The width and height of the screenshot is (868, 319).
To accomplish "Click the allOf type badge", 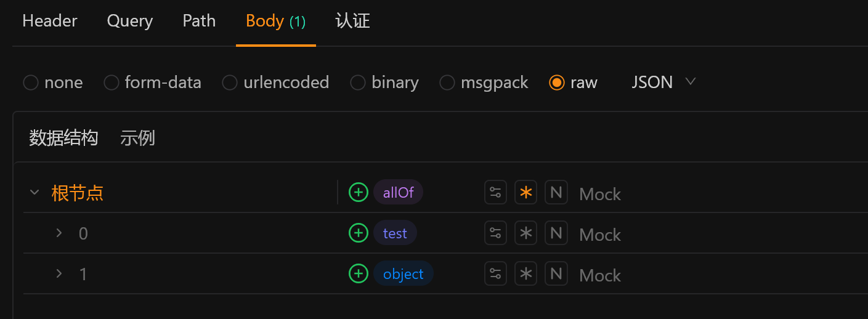I will point(398,193).
